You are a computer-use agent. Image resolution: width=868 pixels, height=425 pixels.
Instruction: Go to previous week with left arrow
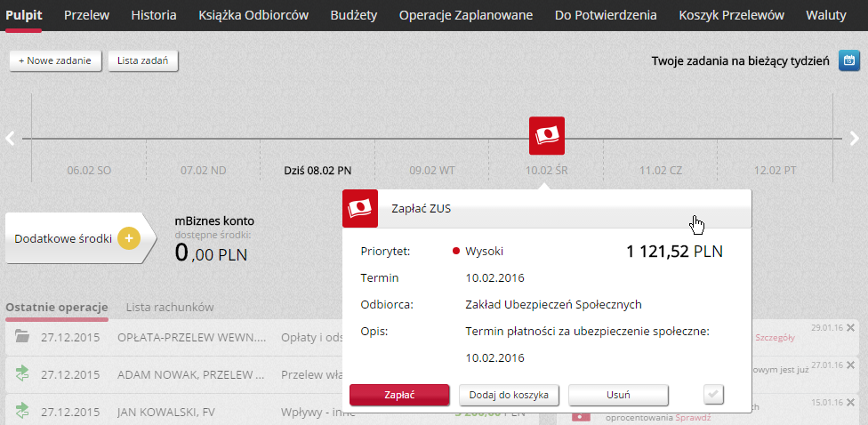click(x=10, y=139)
